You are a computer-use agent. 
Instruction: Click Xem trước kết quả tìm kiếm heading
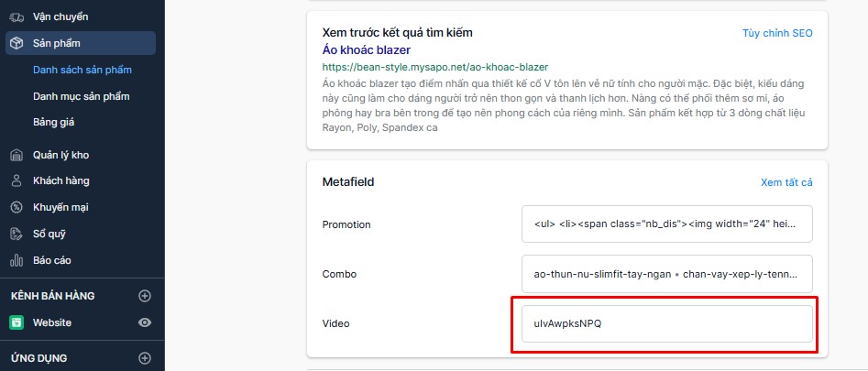point(398,33)
